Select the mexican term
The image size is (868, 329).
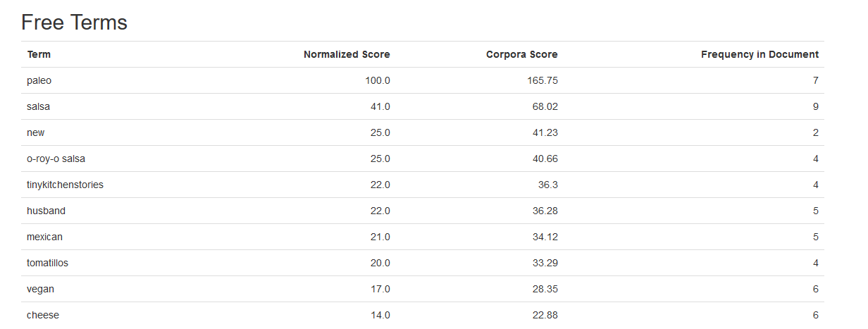[x=44, y=237]
